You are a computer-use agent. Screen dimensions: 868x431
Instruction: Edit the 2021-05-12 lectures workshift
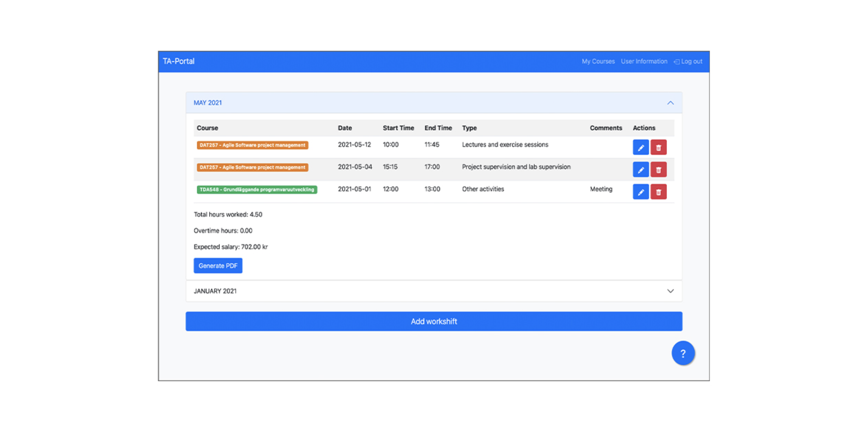click(640, 147)
